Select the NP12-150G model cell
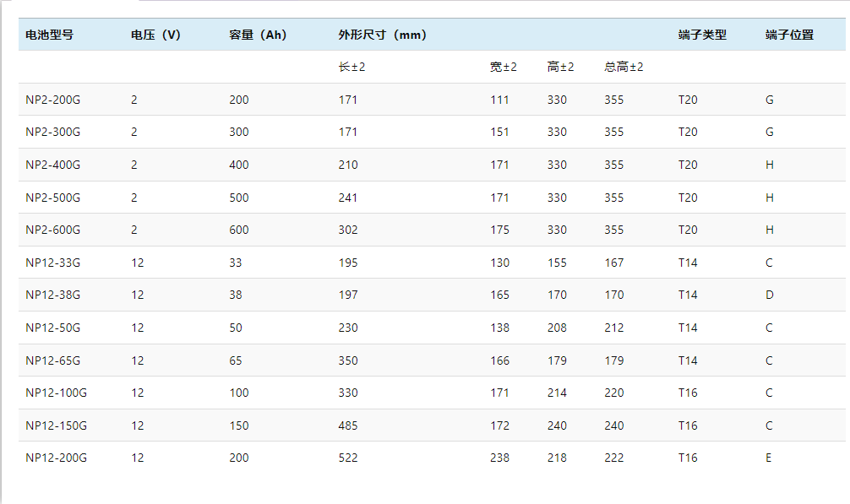 pos(56,425)
